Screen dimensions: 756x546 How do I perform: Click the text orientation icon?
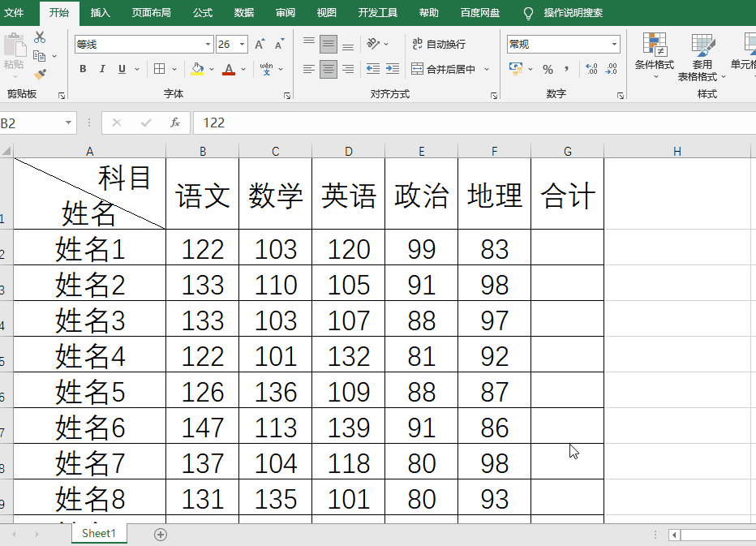373,44
